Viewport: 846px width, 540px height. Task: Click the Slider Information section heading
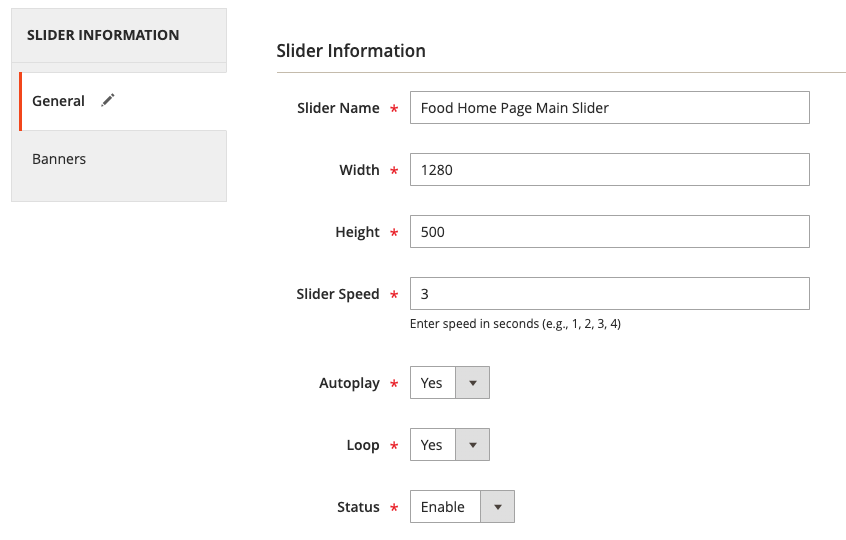click(x=351, y=51)
